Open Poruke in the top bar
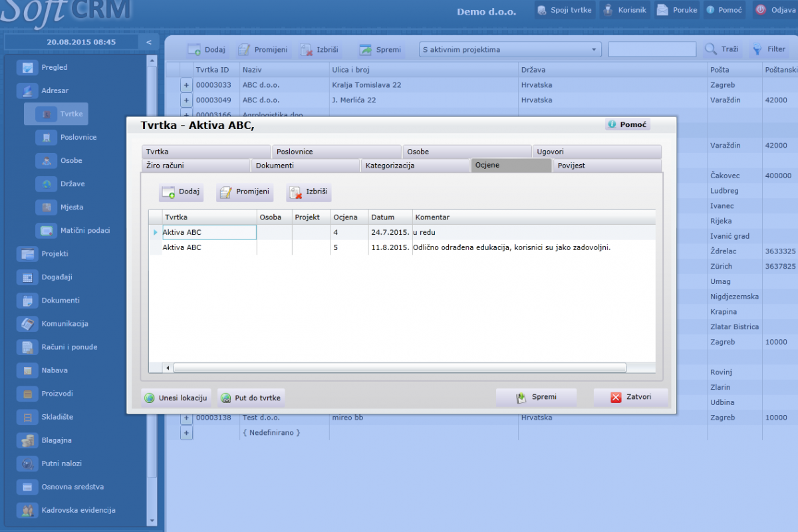Viewport: 798px width, 532px height. 676,10
